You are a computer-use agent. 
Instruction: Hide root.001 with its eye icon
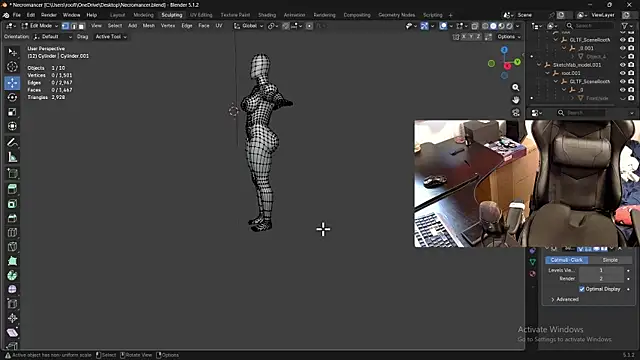point(622,73)
